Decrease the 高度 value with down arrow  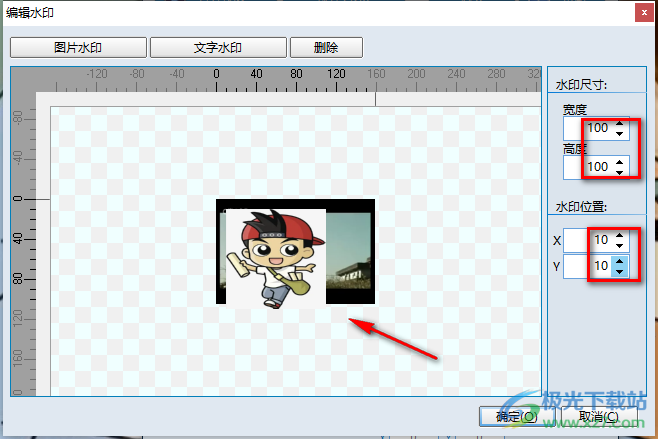click(x=620, y=172)
